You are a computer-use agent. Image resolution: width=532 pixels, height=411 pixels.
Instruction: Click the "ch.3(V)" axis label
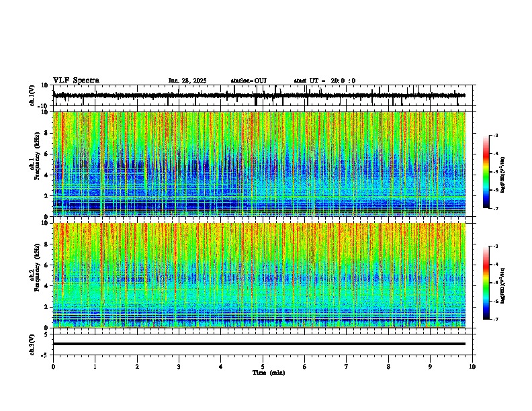pos(32,345)
